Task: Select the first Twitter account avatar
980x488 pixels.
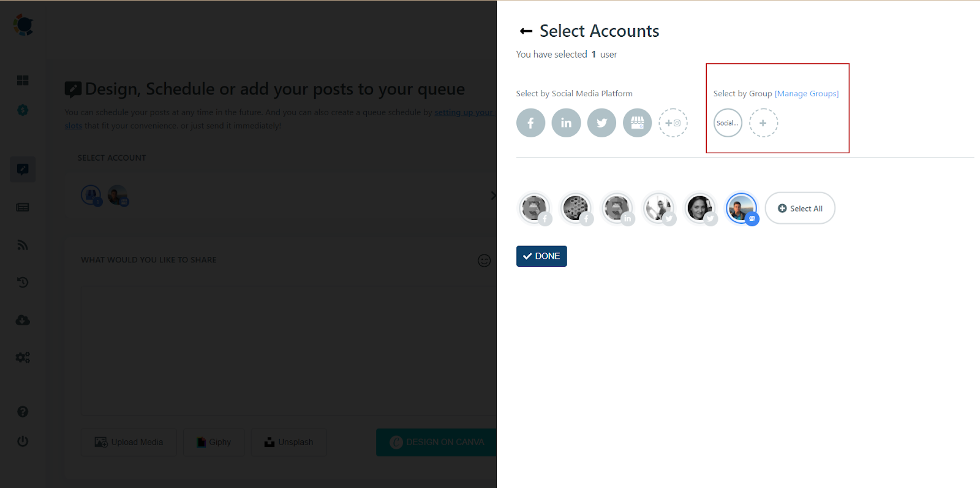Action: pos(658,208)
